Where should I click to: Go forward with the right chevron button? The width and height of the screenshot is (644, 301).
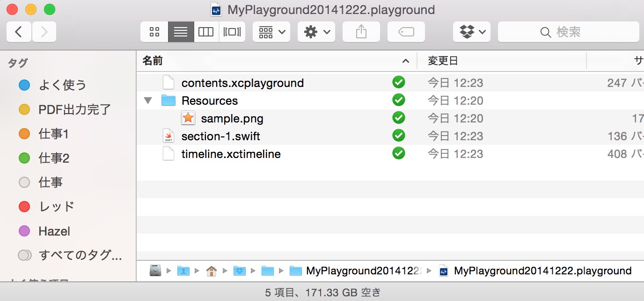point(44,32)
